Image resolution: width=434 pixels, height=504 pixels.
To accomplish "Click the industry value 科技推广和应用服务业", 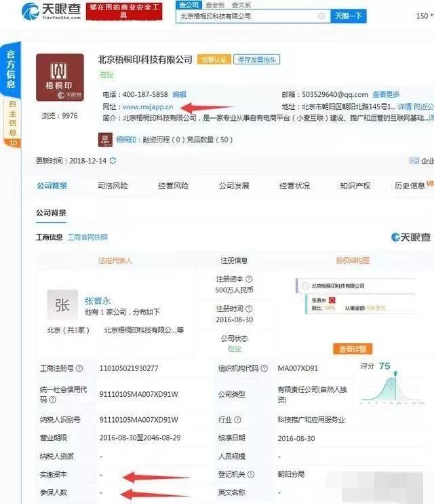I will (x=311, y=420).
